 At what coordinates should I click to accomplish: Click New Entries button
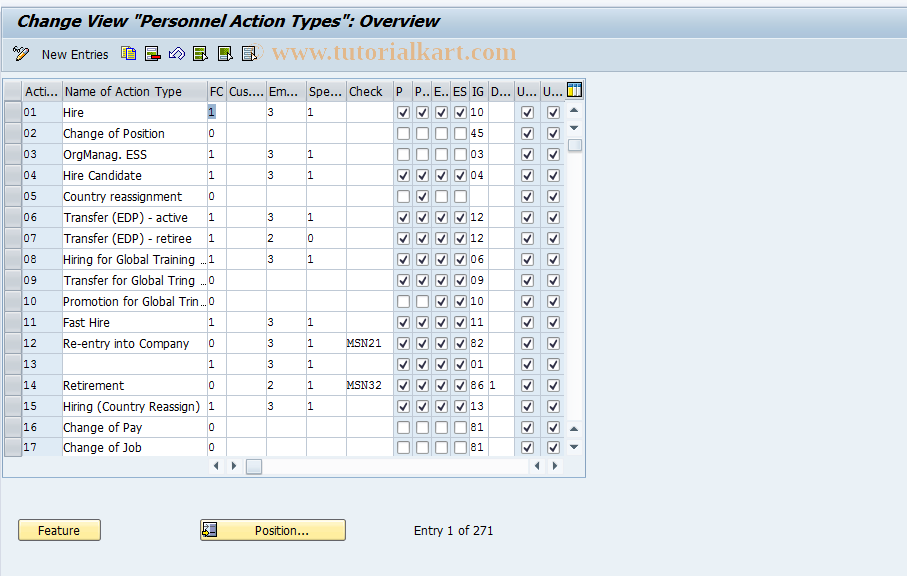[x=75, y=54]
